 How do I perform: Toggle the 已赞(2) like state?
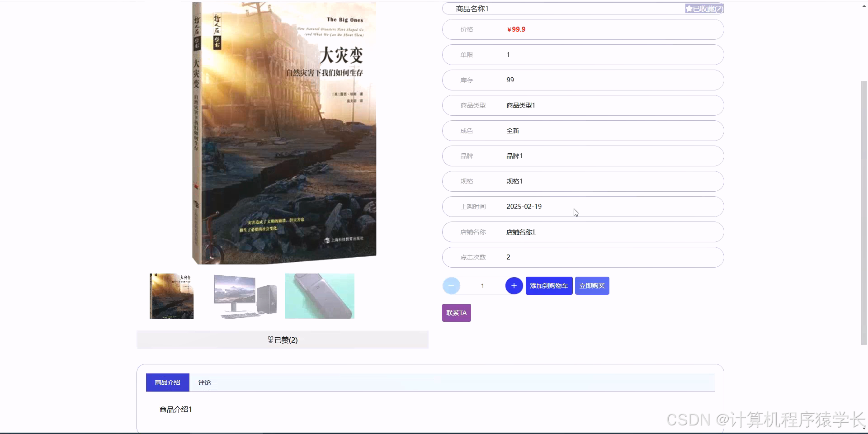click(282, 340)
